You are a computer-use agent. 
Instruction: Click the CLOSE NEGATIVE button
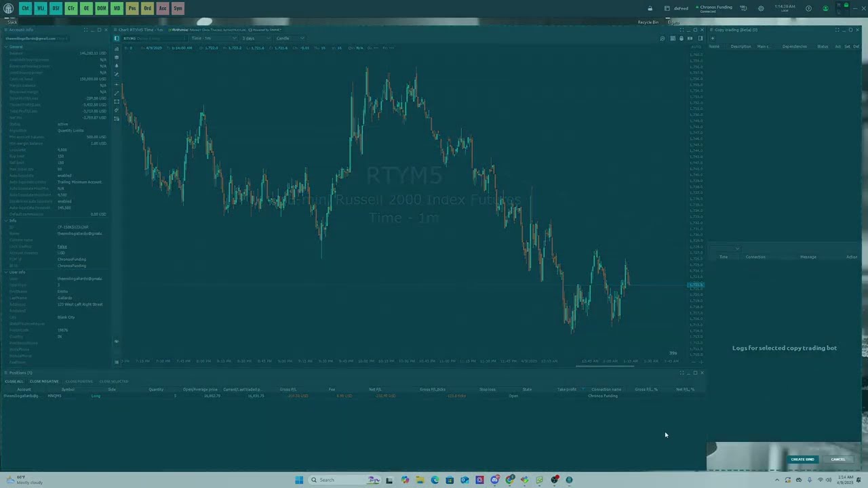pyautogui.click(x=44, y=381)
